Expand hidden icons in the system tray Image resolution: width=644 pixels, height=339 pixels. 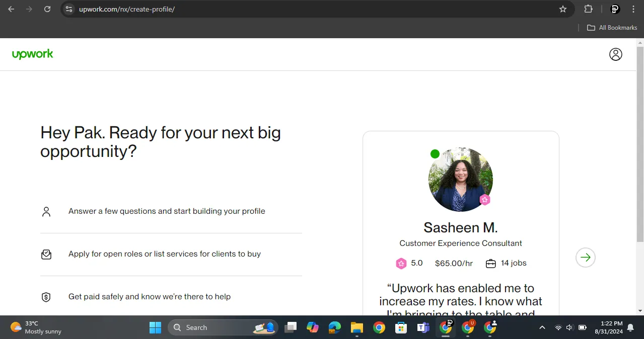542,327
